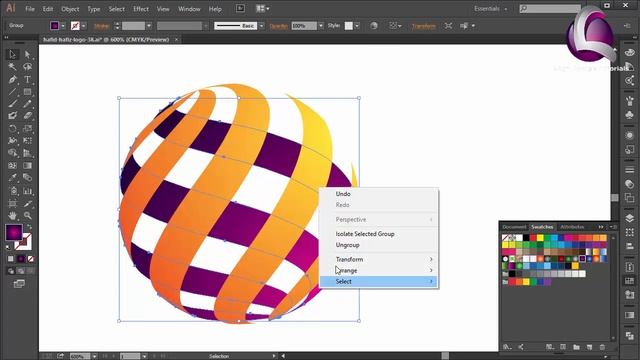Screen dimensions: 640x360
Task: Set paint mode to Color
Action: pyautogui.click(x=11, y=259)
